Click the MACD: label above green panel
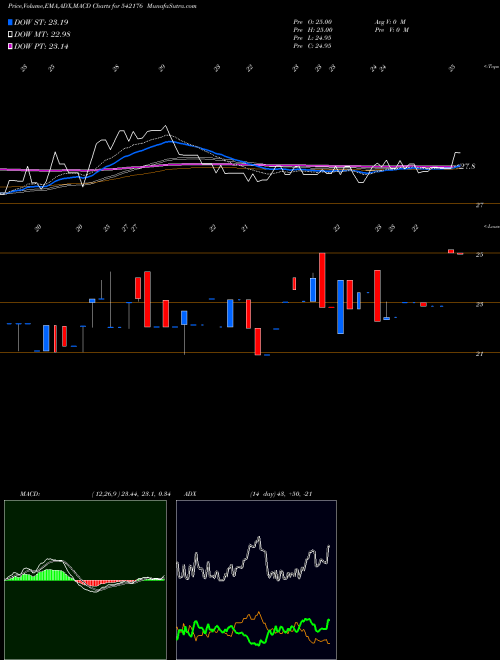Screen dimensions: 500x660 pos(29,494)
